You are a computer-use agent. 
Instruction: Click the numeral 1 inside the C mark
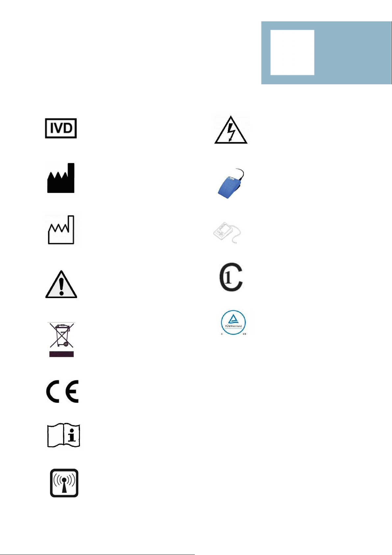(228, 277)
